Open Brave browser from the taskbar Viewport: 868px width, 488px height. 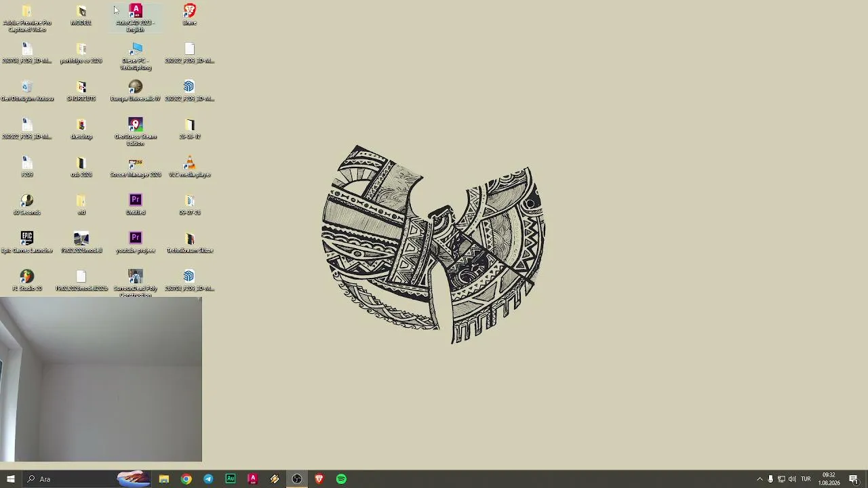point(319,479)
